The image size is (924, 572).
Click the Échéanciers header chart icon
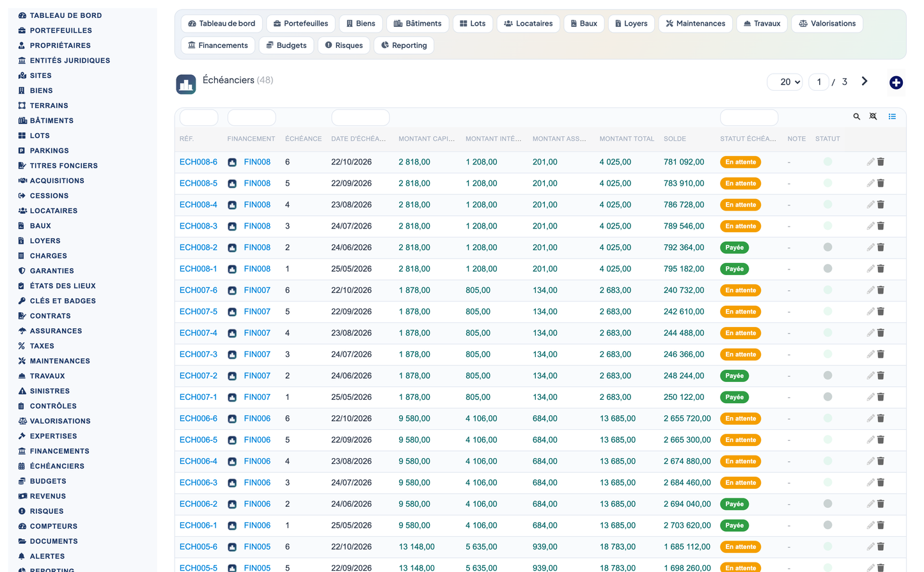186,84
